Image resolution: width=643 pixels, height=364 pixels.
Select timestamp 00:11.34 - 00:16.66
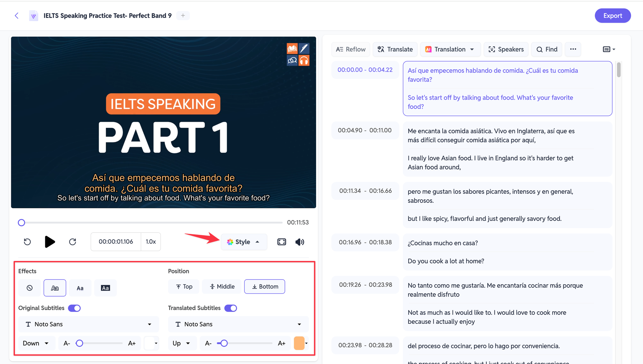(366, 191)
